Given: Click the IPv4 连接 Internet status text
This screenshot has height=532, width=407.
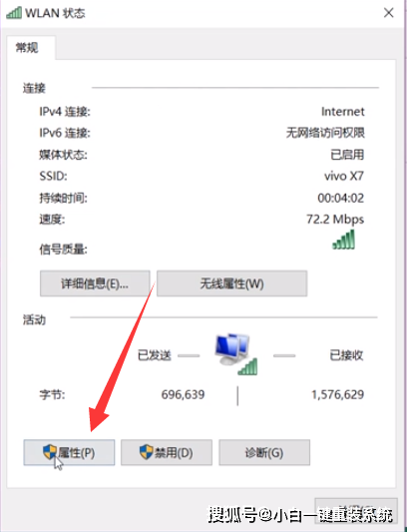Looking at the screenshot, I should (342, 112).
